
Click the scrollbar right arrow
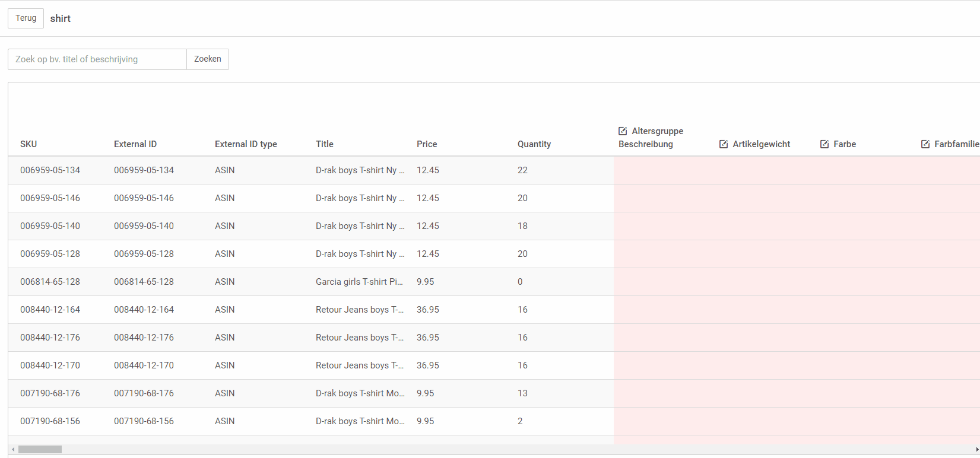pos(976,450)
